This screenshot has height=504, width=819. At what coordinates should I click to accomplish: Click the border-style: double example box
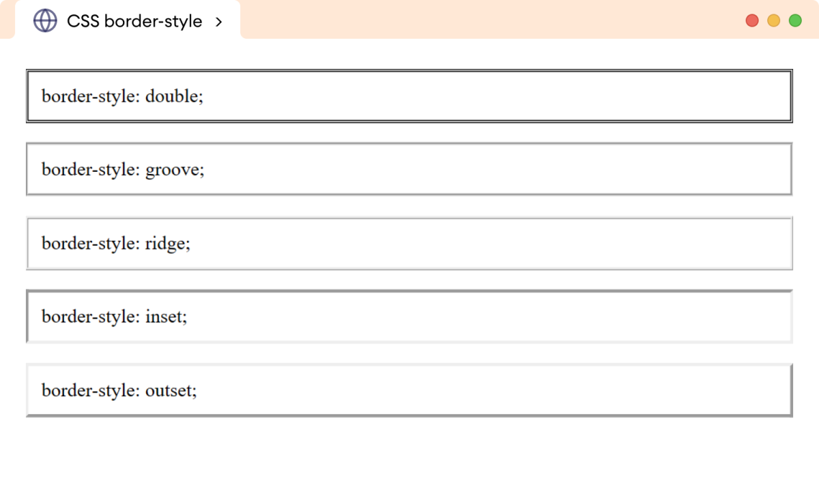tap(409, 95)
